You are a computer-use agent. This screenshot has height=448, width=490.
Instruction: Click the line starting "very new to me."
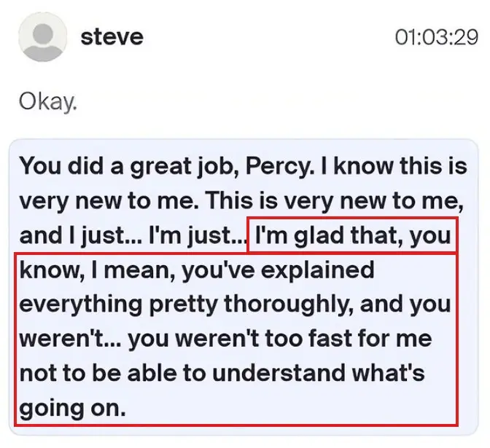point(241,201)
